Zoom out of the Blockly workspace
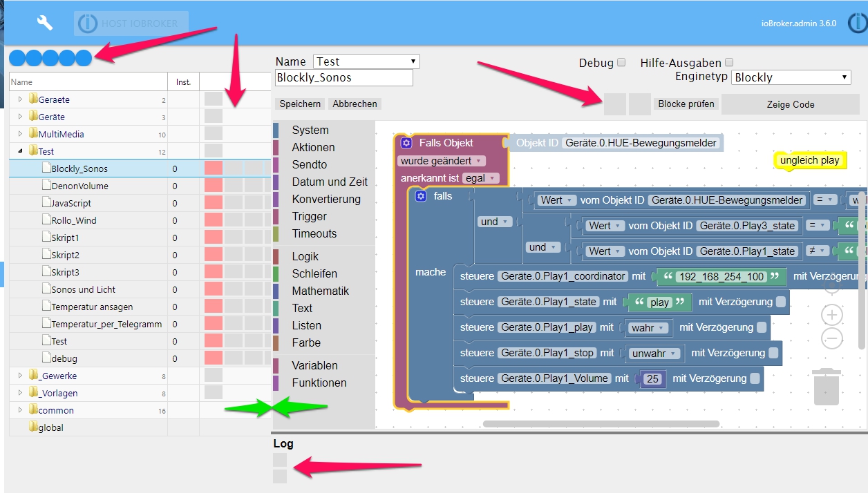The image size is (868, 493). pos(831,338)
